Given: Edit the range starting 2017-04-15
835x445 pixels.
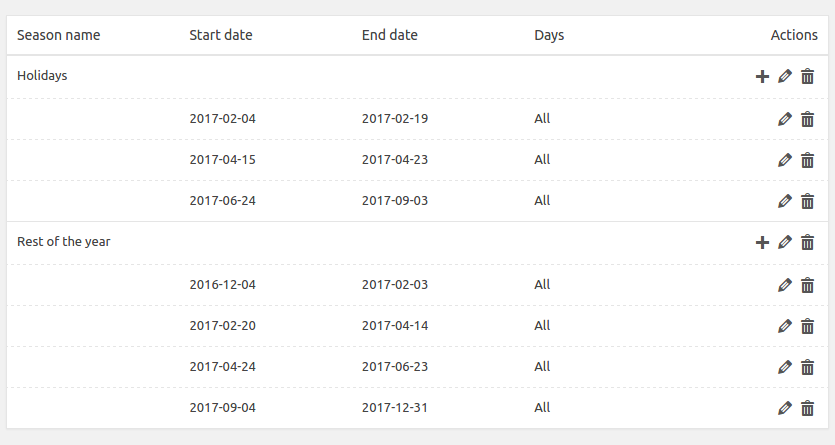Looking at the screenshot, I should (x=785, y=160).
